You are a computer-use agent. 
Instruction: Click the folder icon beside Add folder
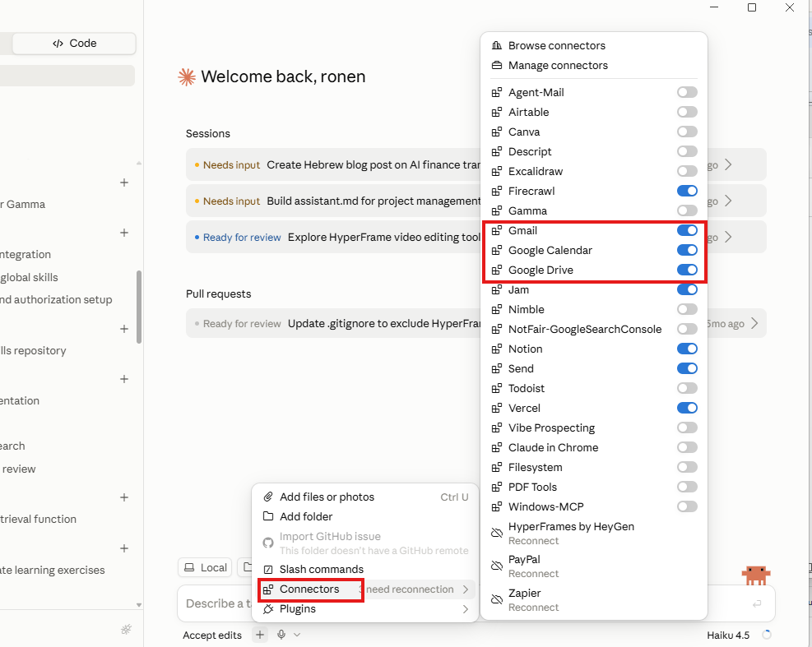coord(267,516)
